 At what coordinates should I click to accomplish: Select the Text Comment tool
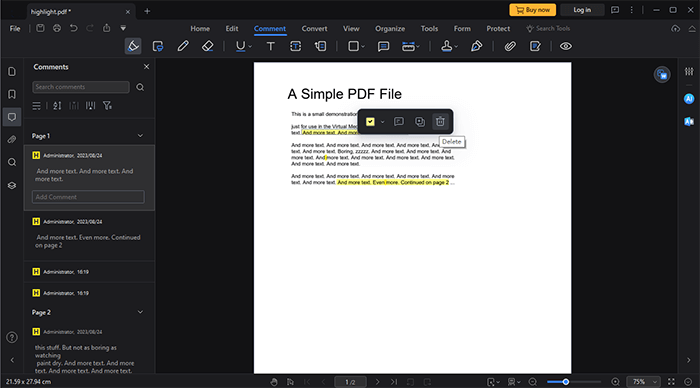(x=271, y=46)
